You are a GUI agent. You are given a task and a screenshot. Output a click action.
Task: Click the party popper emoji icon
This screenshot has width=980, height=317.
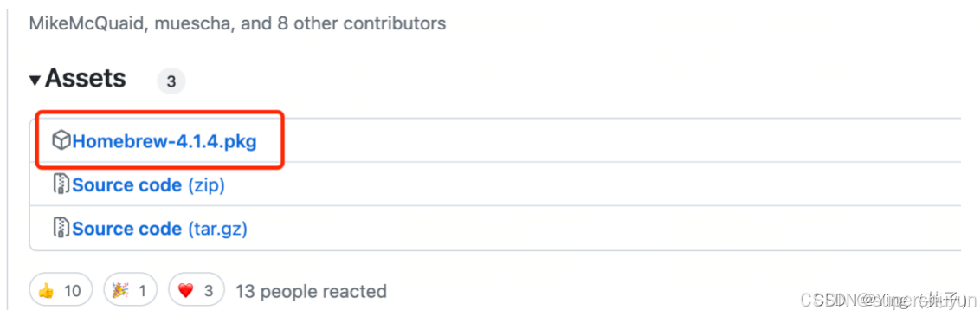120,291
